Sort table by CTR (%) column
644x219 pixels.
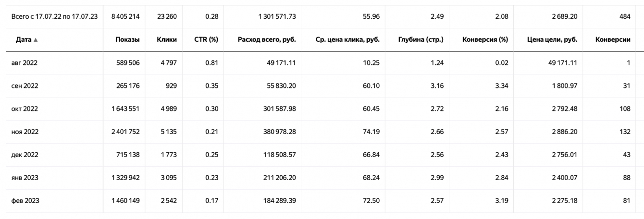[x=207, y=39]
